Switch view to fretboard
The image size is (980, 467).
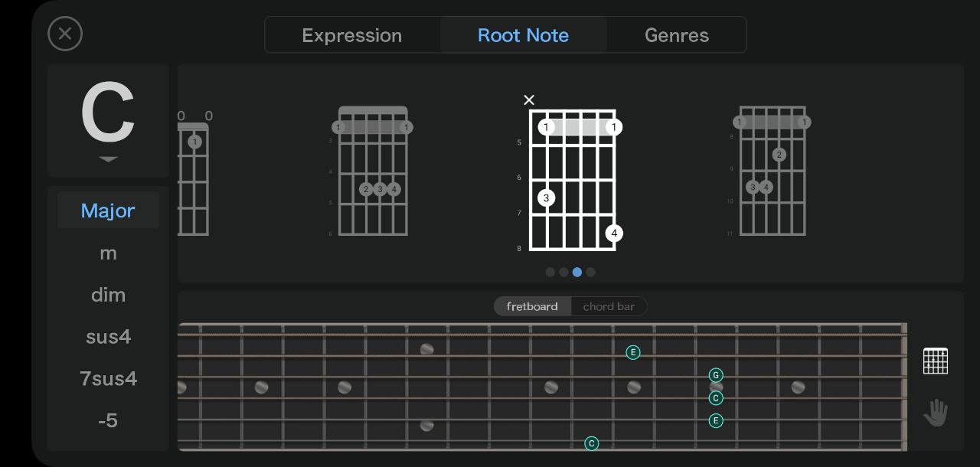click(532, 306)
